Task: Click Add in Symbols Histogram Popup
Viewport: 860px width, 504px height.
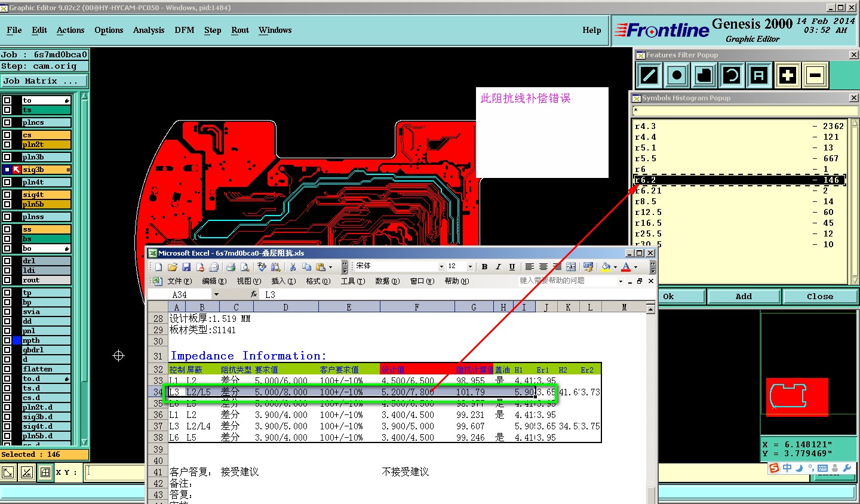Action: (x=744, y=296)
